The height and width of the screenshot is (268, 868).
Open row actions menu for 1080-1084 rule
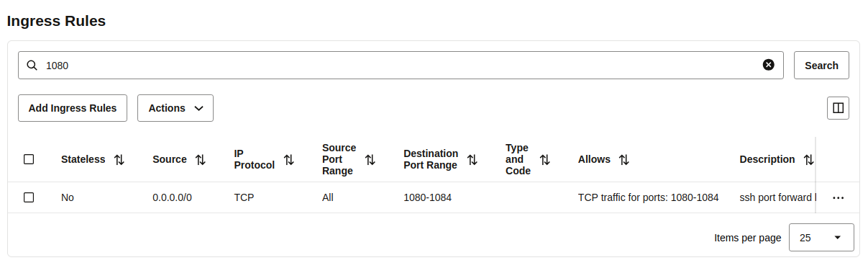coord(838,197)
